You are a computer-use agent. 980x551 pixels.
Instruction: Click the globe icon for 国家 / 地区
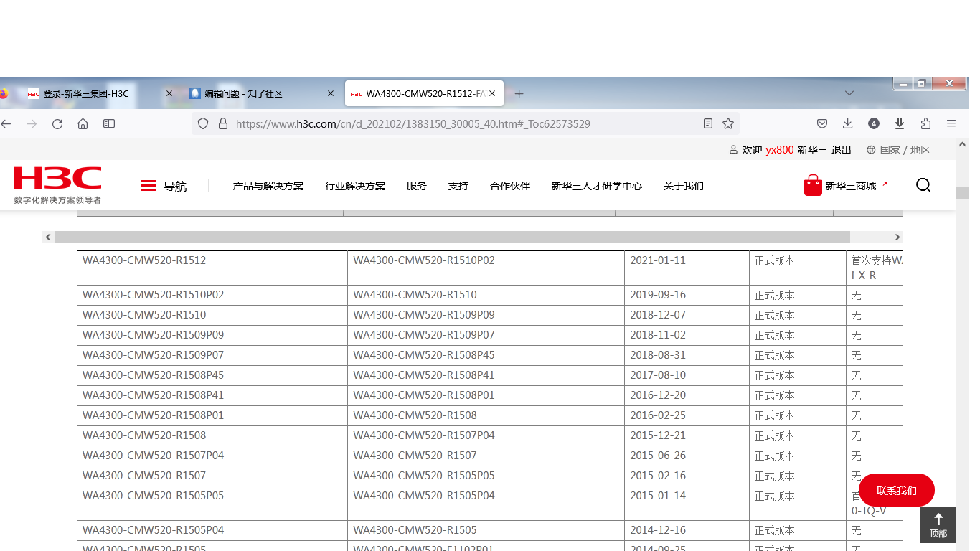click(x=871, y=150)
